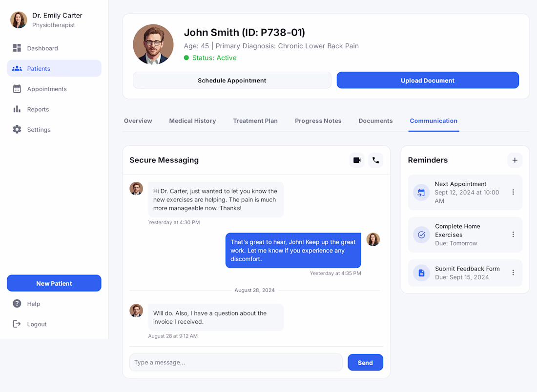Click the New Patient button
The width and height of the screenshot is (537, 392).
[x=54, y=283]
